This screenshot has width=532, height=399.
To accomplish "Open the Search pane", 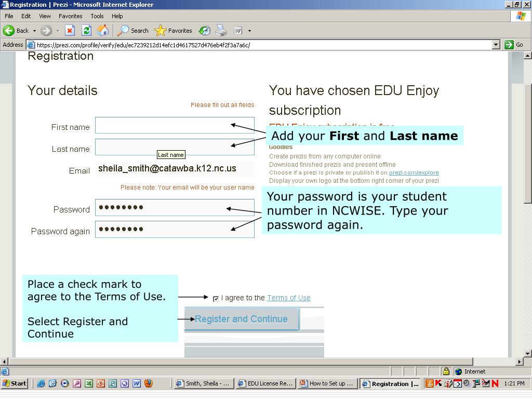I will point(132,31).
